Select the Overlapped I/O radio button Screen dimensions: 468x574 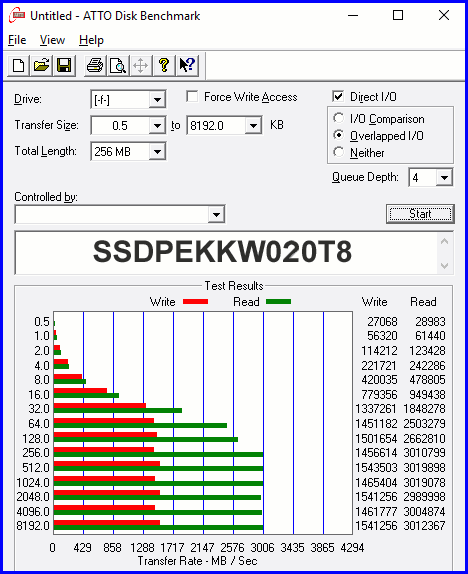pyautogui.click(x=339, y=135)
